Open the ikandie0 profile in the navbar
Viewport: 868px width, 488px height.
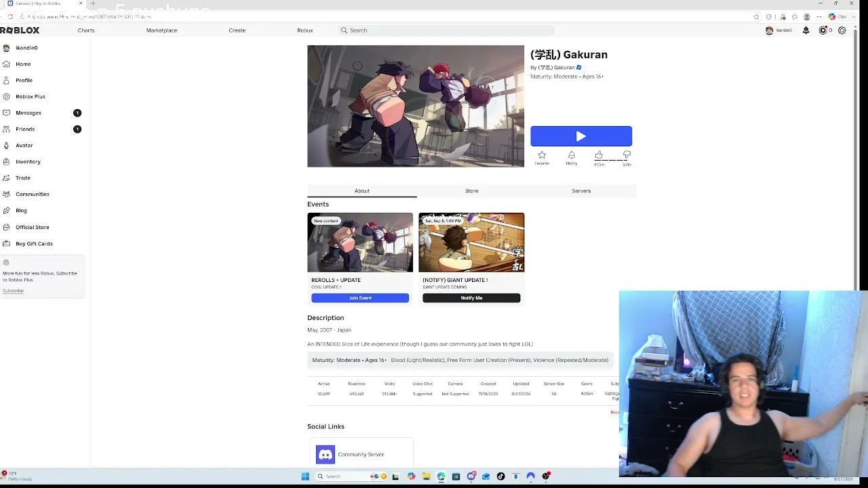pos(778,30)
